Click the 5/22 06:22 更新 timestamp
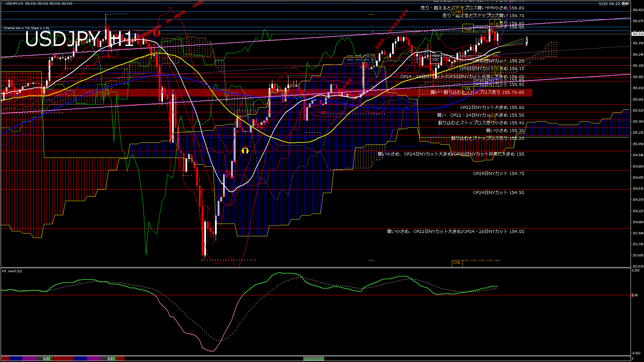 point(614,4)
